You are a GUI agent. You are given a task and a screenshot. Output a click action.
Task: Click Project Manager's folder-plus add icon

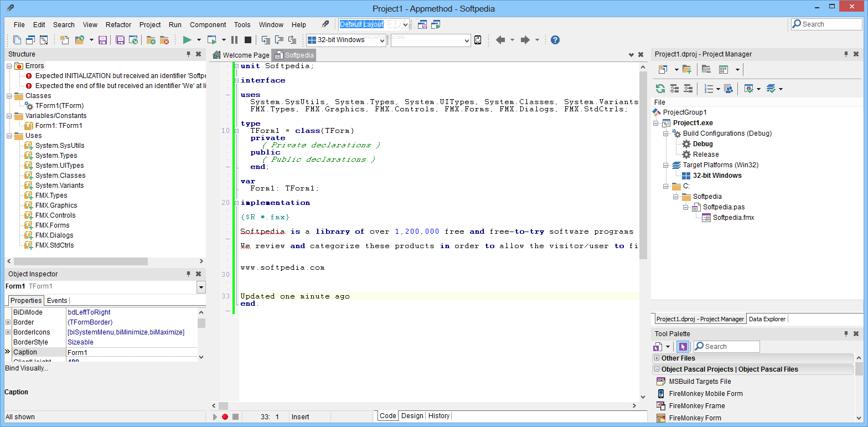click(x=687, y=69)
